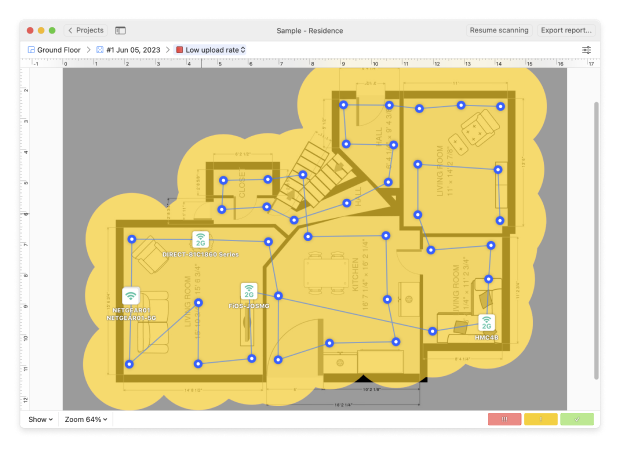Select the DIRECT-81C1860 Series access point icon

200,239
